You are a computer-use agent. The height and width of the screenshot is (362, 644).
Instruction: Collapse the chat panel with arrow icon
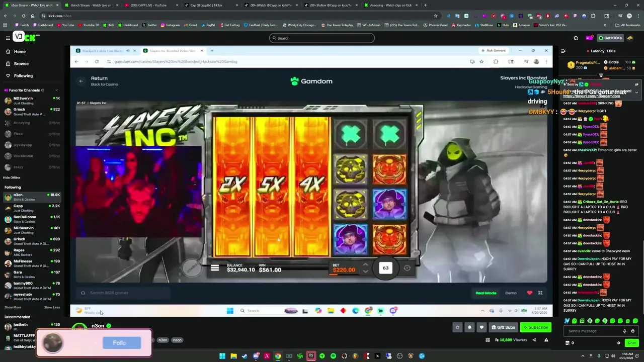click(563, 51)
